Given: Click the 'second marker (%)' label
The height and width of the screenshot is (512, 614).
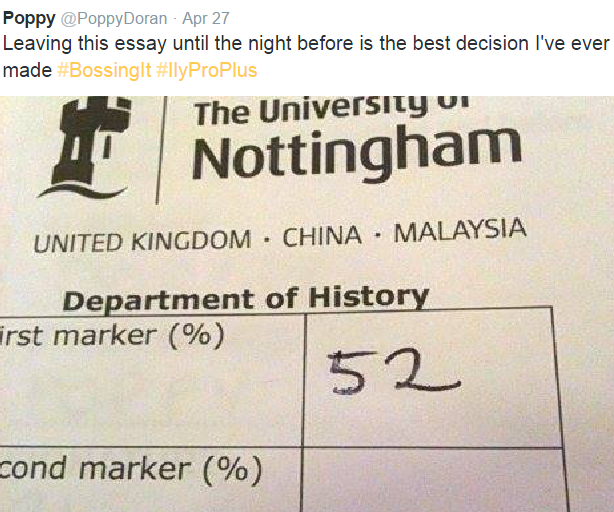Looking at the screenshot, I should coord(130,468).
